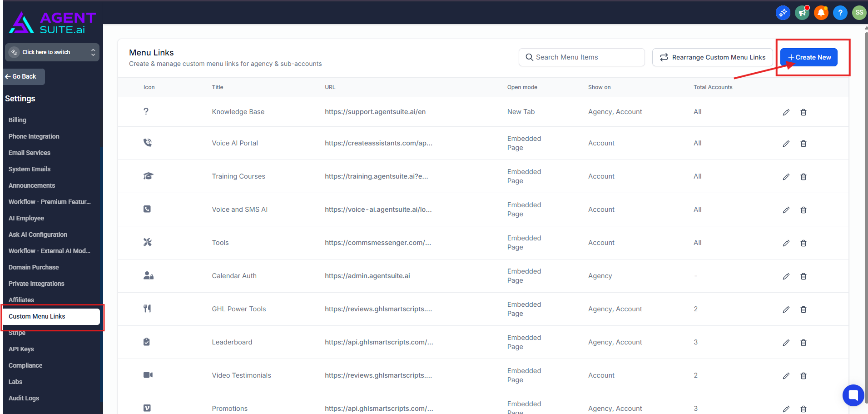The image size is (868, 414).
Task: Delete the Training Courses link
Action: click(x=804, y=177)
